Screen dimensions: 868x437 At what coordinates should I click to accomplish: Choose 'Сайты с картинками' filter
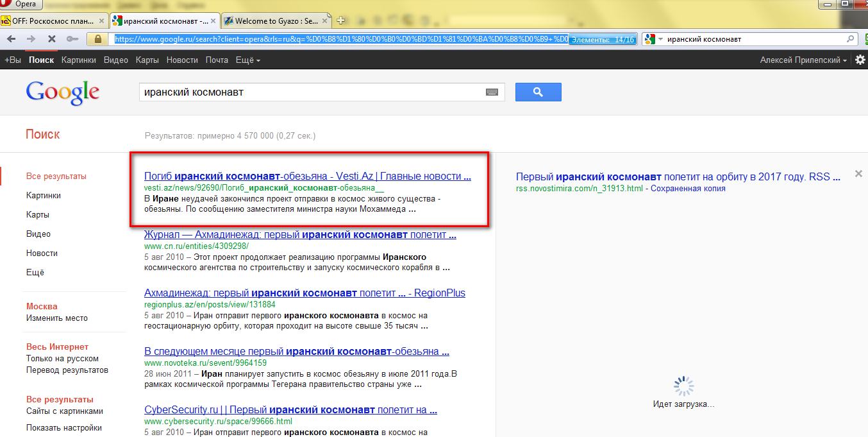65,411
